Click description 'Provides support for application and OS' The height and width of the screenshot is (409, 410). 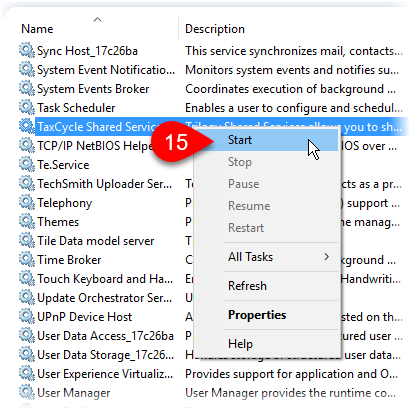[x=292, y=374]
